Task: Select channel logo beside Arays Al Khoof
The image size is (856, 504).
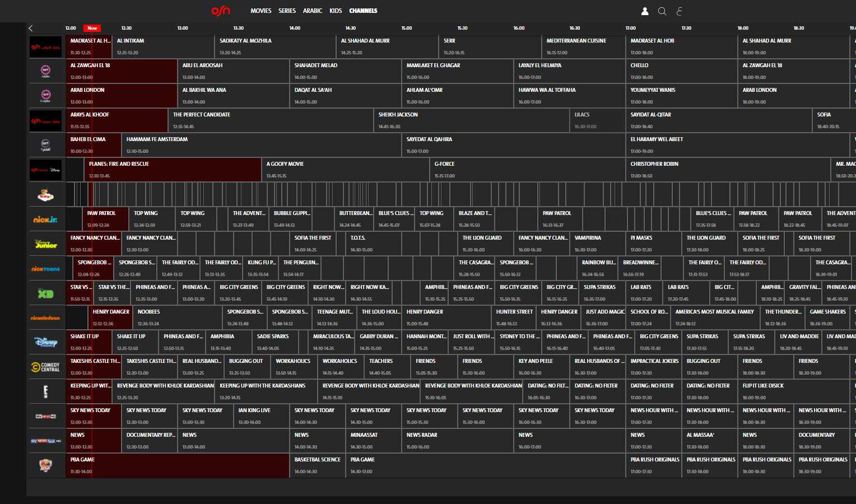Action: (x=46, y=121)
